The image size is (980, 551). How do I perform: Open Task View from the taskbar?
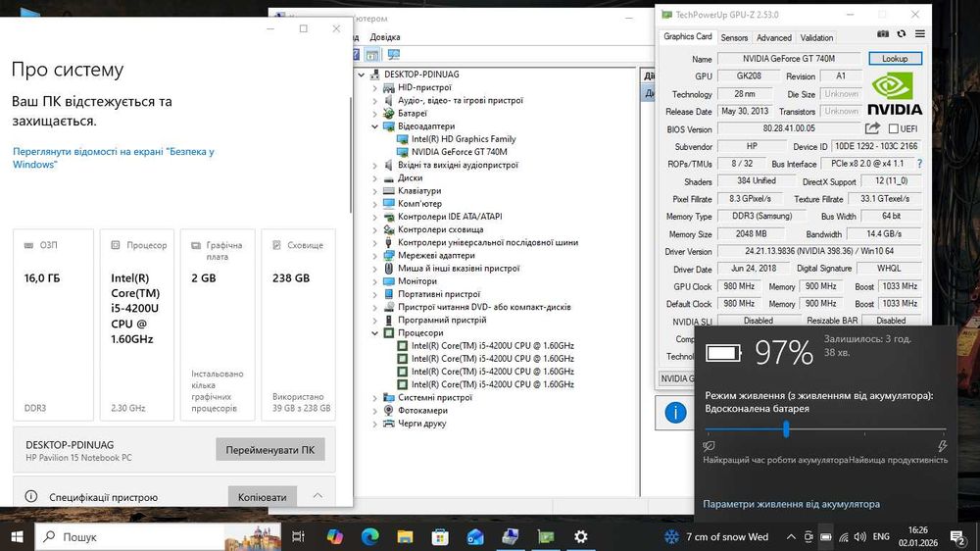click(x=298, y=536)
